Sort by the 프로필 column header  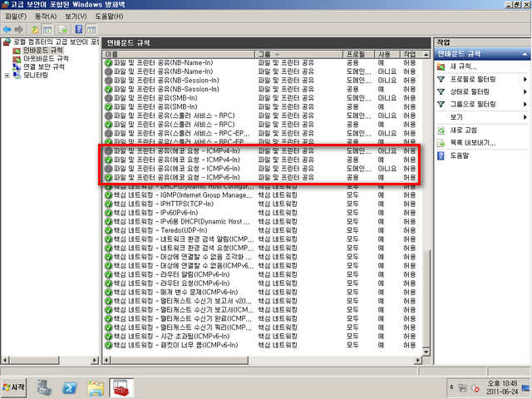click(358, 54)
